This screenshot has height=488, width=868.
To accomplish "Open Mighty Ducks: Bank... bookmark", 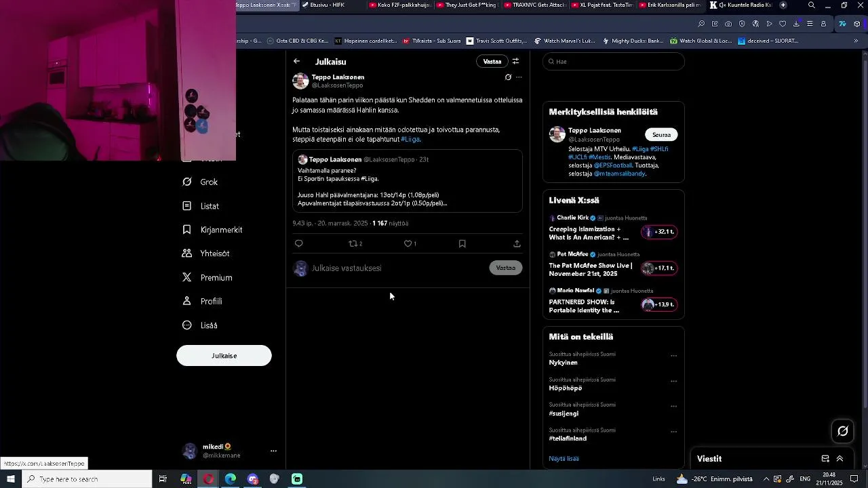I will (x=632, y=41).
